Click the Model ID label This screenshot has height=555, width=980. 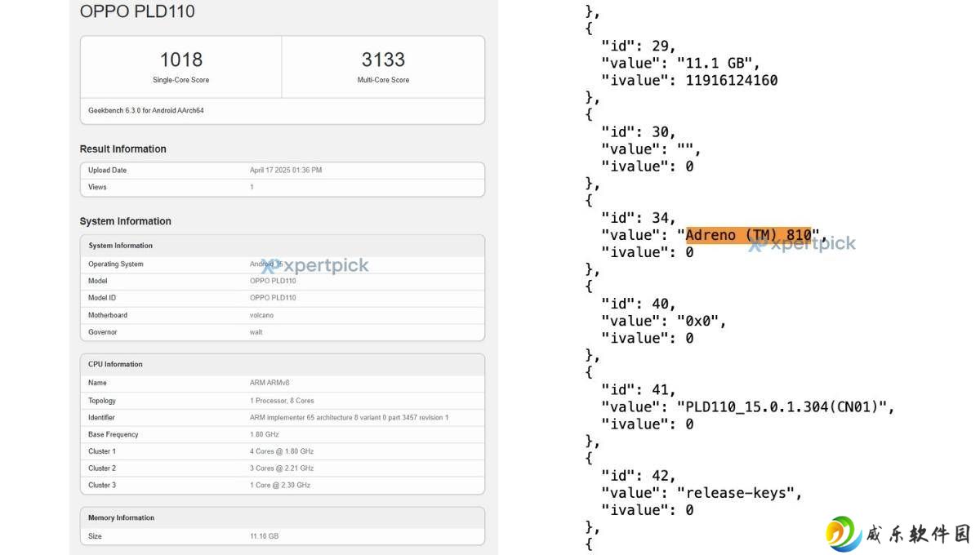(102, 298)
